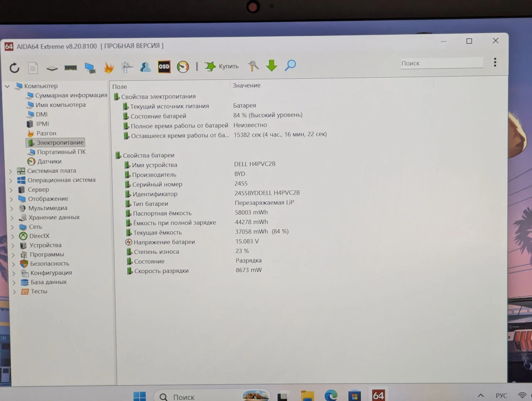
Task: Open Microsoft Edge from the taskbar
Action: pos(331,395)
